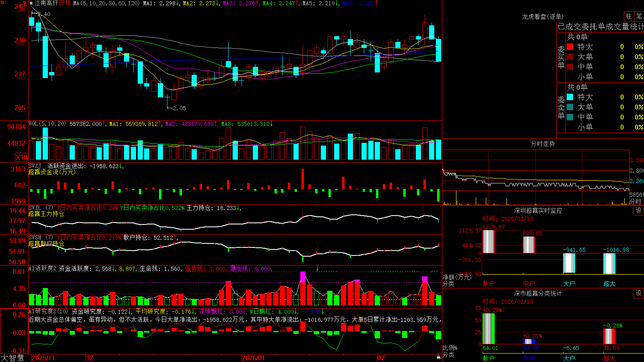Click the 已成交委托单成交量统计 header
Viewport: 644px width, 362px height.
[x=601, y=27]
